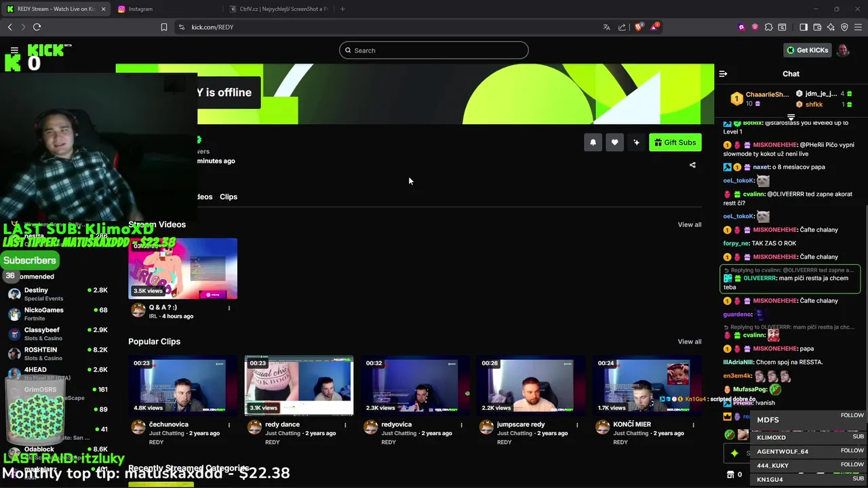868x488 pixels.
Task: Open ROSHTEIN channel in sidebar
Action: click(x=58, y=354)
